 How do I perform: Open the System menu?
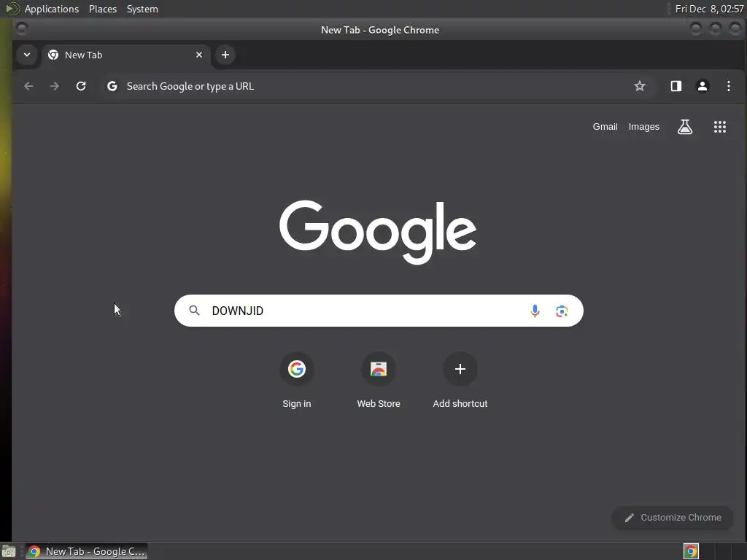point(142,9)
